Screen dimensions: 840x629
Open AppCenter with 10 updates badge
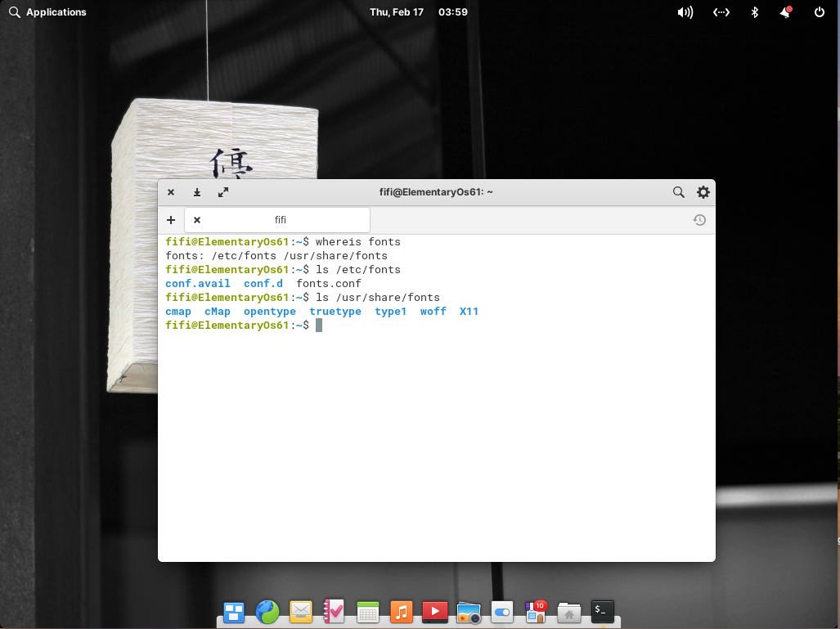pos(536,611)
